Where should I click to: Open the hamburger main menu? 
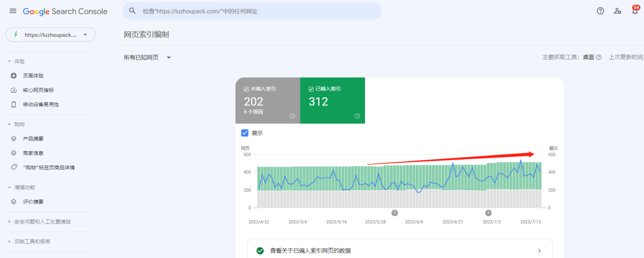13,11
